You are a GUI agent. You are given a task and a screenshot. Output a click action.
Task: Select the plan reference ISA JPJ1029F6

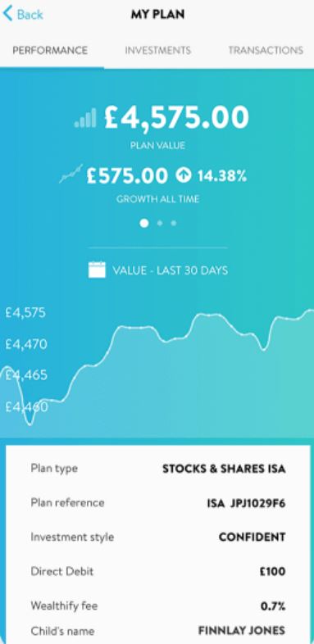246,503
